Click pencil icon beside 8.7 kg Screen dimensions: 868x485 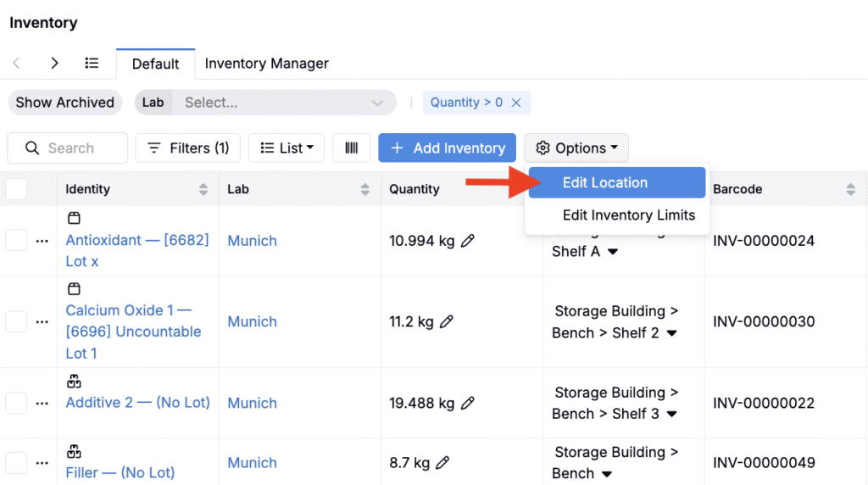(442, 463)
